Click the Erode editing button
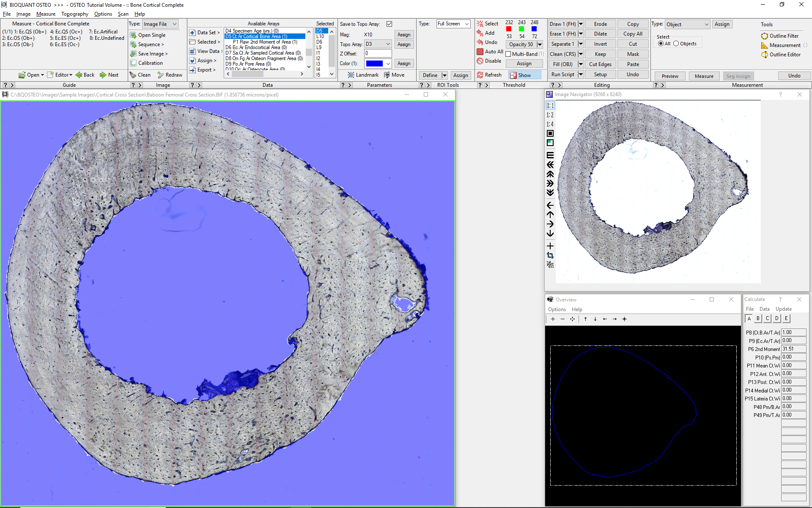This screenshot has height=508, width=812. 600,24
